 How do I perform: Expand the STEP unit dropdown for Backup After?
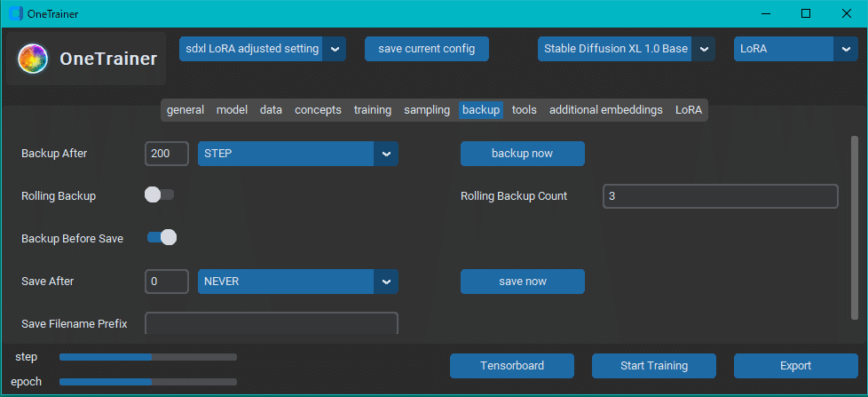pos(298,154)
